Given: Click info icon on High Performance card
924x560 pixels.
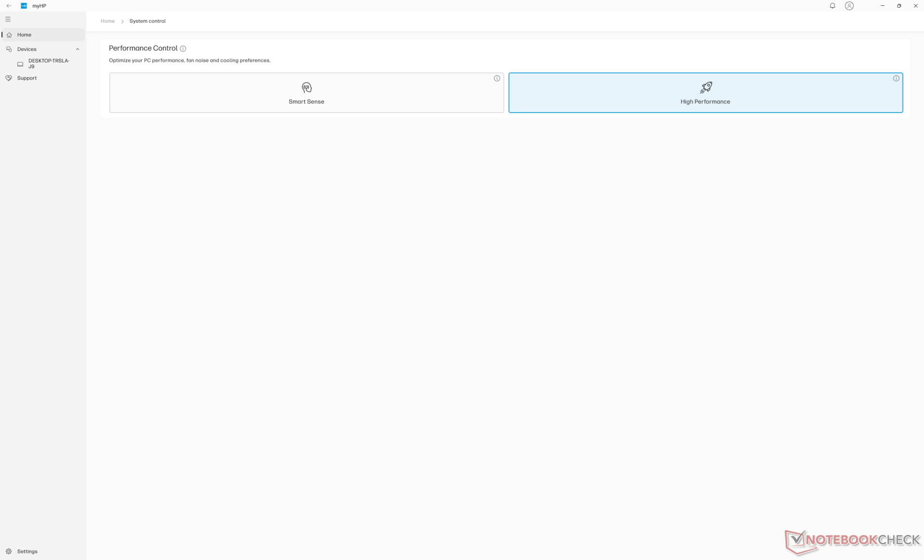Looking at the screenshot, I should (896, 78).
